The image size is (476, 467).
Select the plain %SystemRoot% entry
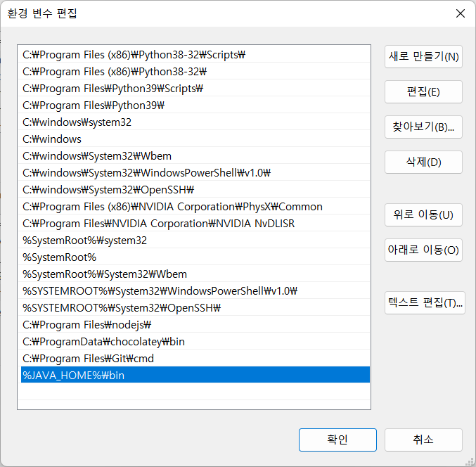click(195, 257)
